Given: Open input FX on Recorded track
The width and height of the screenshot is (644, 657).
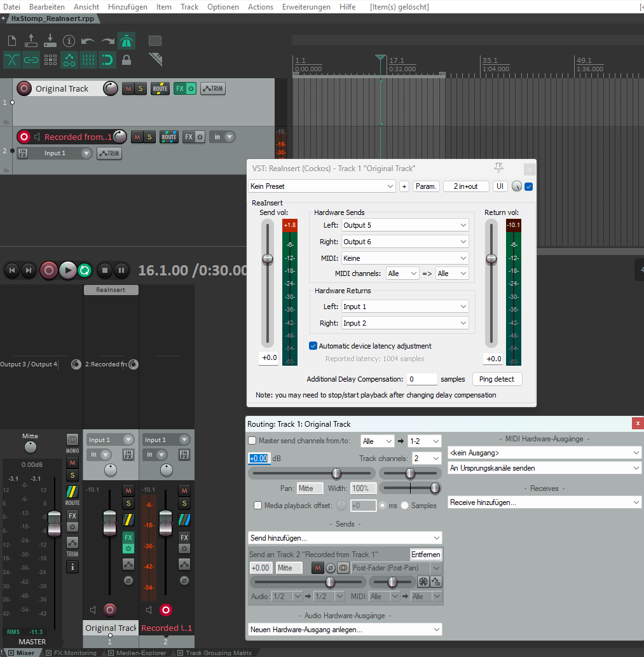Looking at the screenshot, I should point(23,153).
